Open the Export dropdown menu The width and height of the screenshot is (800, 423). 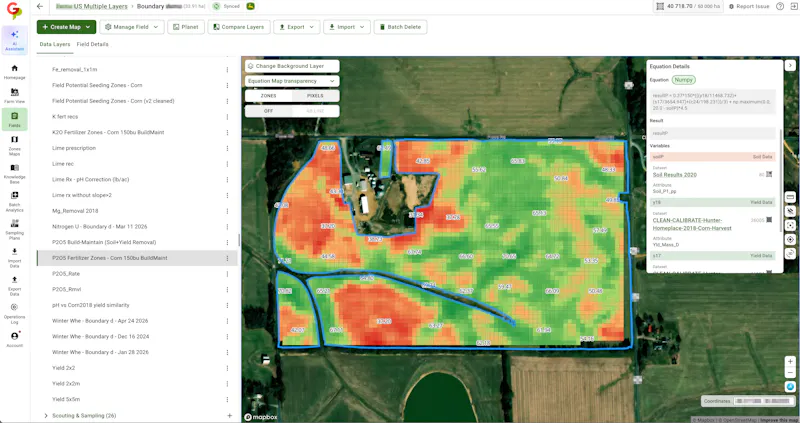click(x=297, y=27)
